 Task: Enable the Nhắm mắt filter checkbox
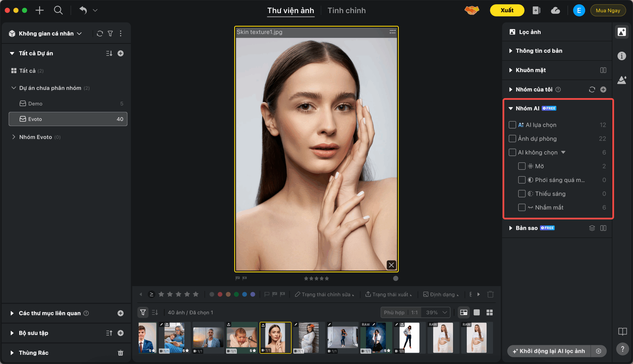click(x=522, y=207)
